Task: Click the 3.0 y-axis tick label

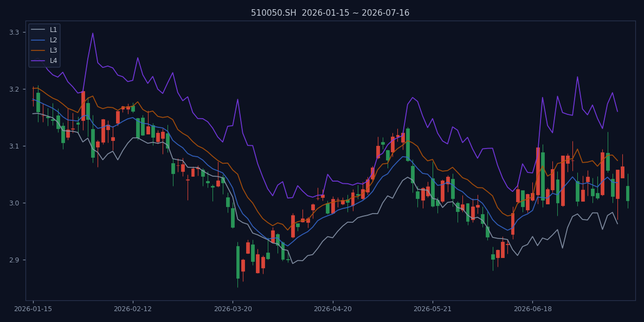Action: (14, 203)
